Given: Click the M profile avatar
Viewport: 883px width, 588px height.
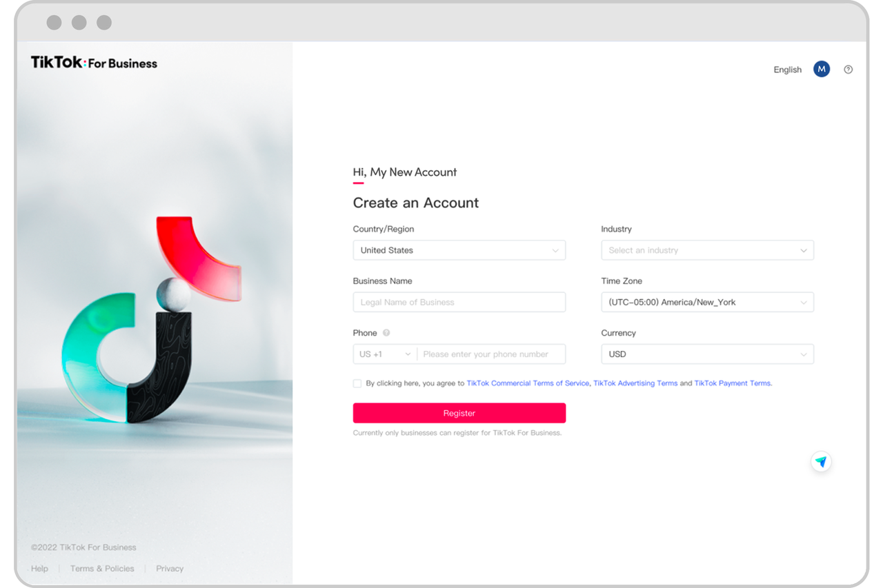Looking at the screenshot, I should (x=821, y=69).
